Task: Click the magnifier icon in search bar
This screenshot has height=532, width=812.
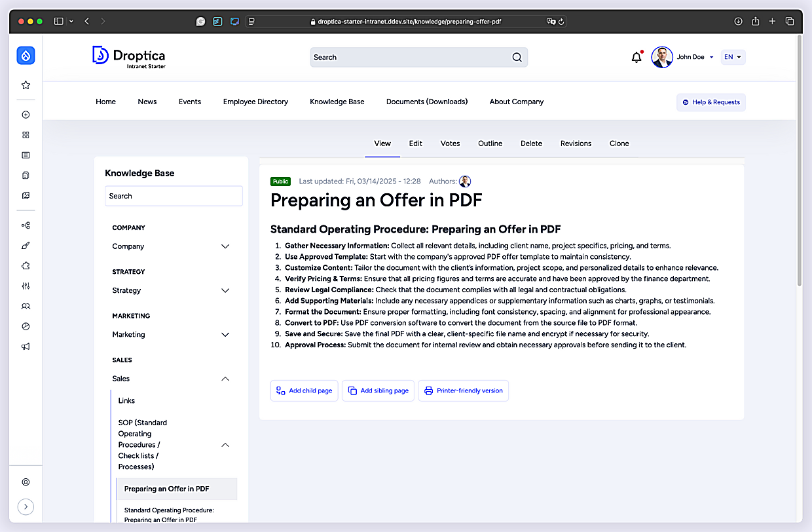Action: point(517,57)
